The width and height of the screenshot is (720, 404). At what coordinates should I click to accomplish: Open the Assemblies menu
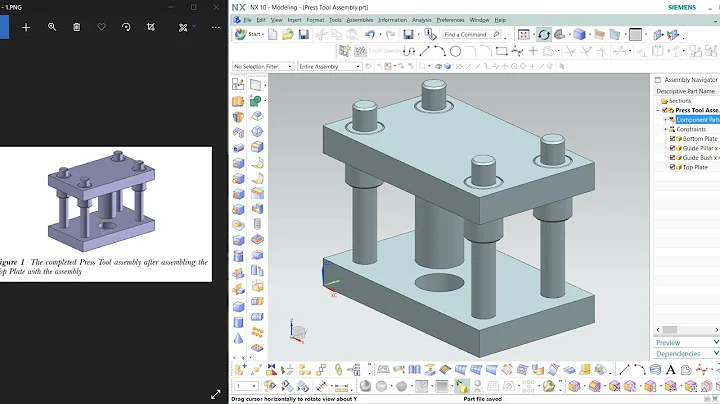(x=360, y=20)
